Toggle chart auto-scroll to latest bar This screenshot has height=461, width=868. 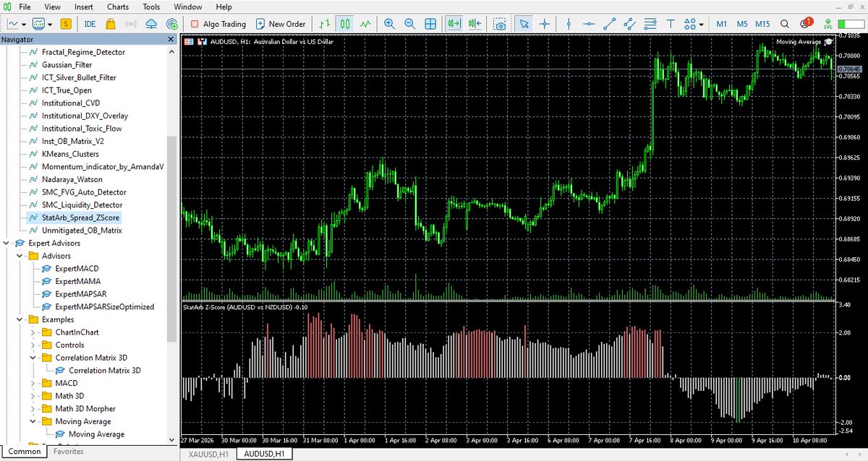point(455,24)
